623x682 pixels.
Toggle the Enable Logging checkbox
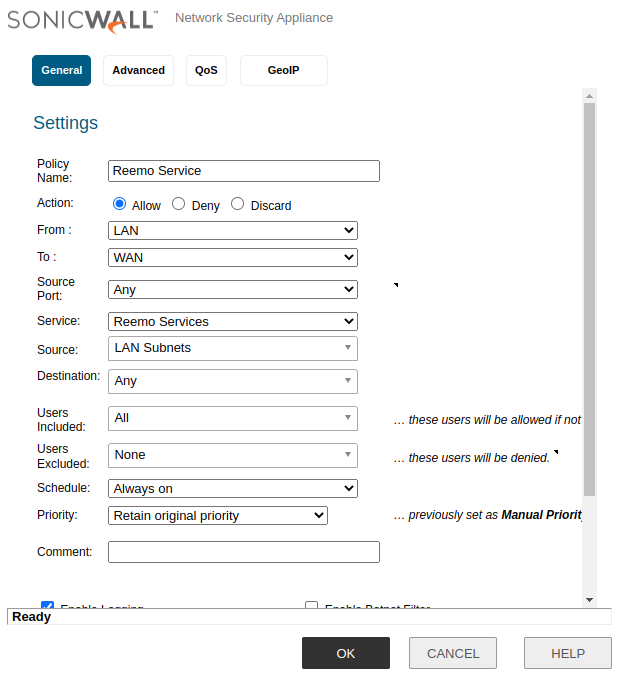pyautogui.click(x=47, y=606)
